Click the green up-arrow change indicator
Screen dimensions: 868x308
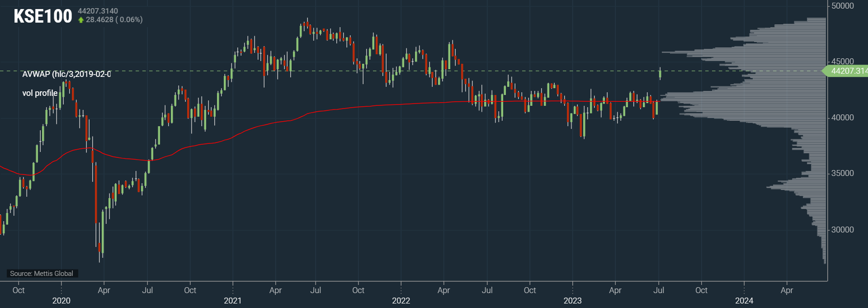coord(81,20)
